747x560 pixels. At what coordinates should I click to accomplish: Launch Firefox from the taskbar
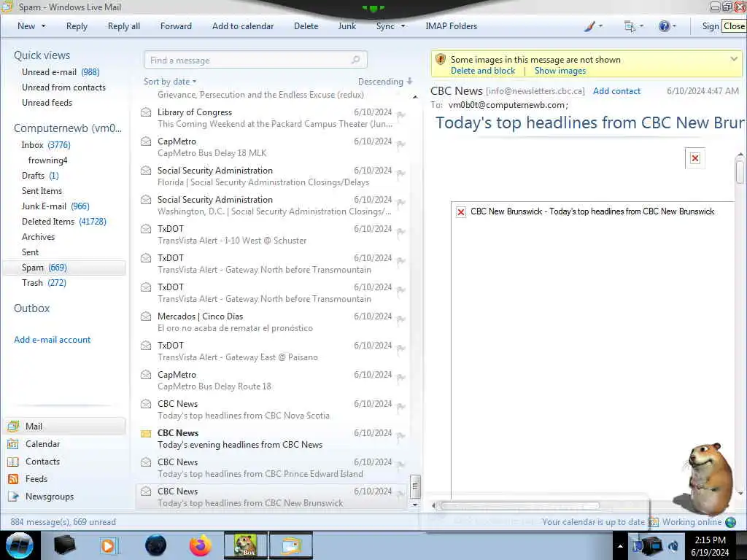(x=200, y=545)
